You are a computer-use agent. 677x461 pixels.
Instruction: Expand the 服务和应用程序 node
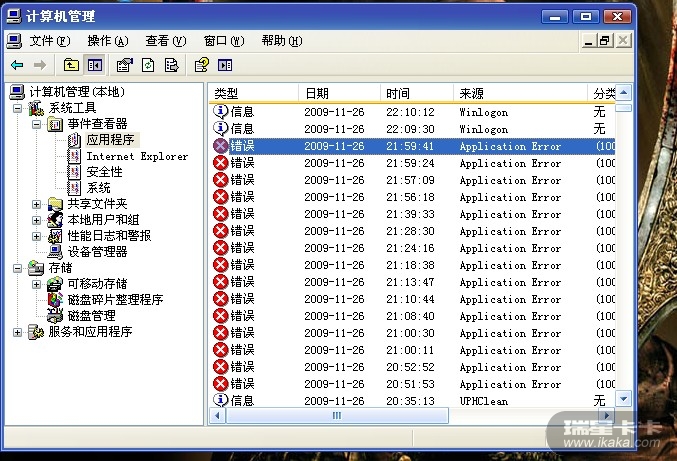17,332
